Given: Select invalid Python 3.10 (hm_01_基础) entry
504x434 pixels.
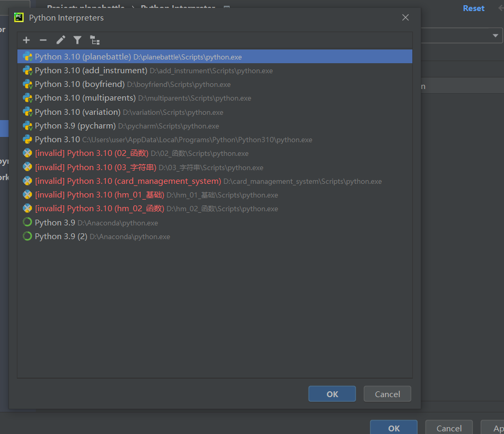Looking at the screenshot, I should click(215, 195).
